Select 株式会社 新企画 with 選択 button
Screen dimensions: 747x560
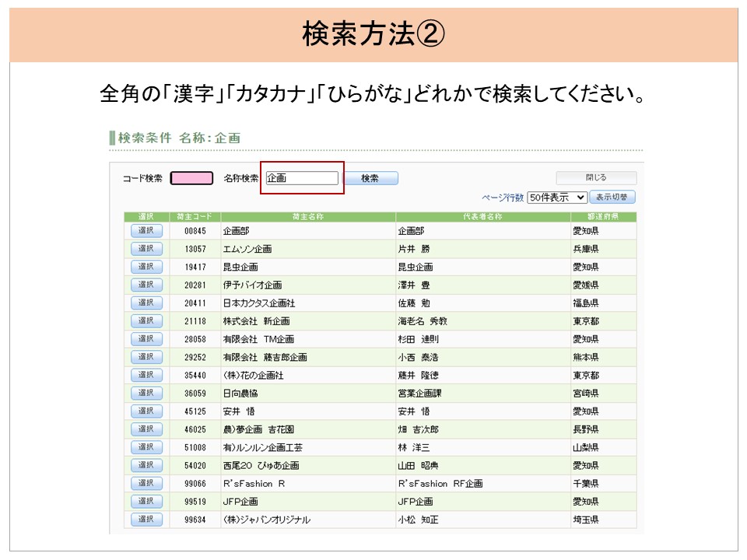point(146,320)
